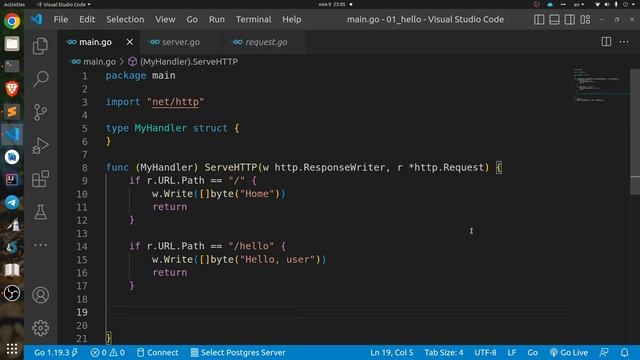Open the Extensions view
Viewport: 640px width, 360px height.
point(40,179)
